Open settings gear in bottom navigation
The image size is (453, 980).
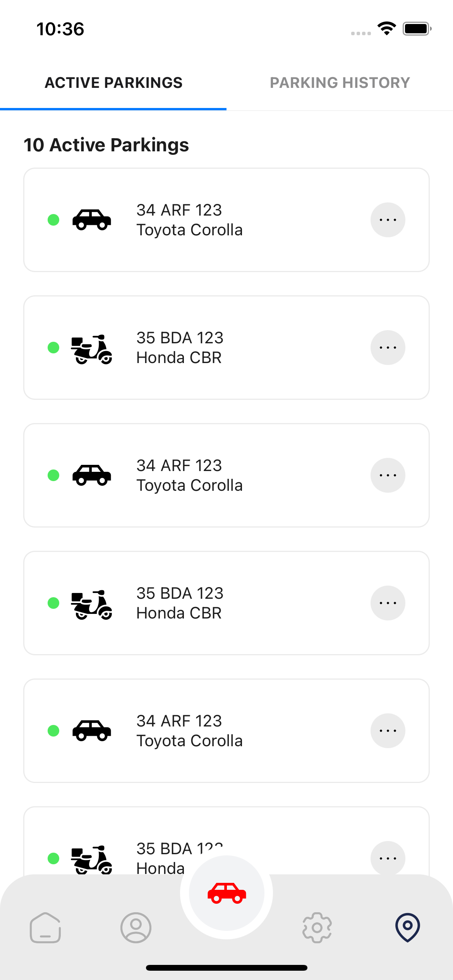(317, 927)
